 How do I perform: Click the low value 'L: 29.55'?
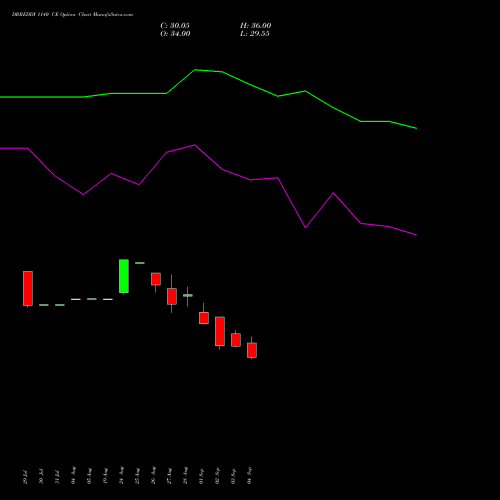click(255, 33)
